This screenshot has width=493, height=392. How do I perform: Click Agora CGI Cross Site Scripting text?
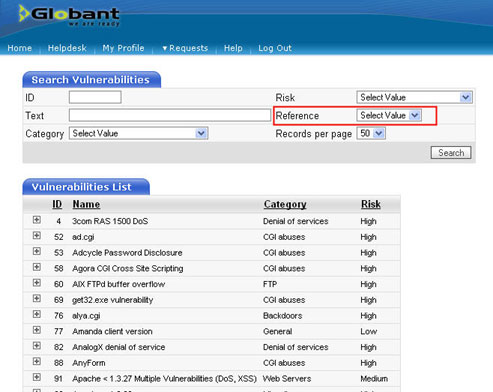[x=128, y=268]
